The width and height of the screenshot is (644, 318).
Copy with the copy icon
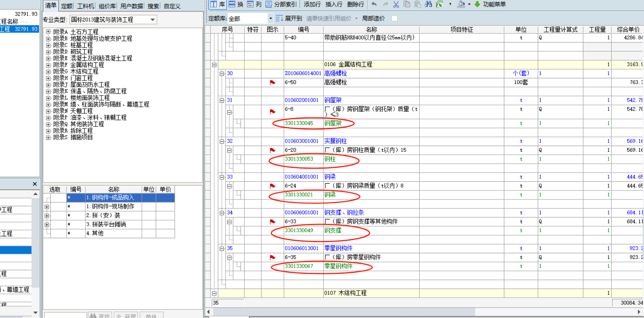click(407, 4)
